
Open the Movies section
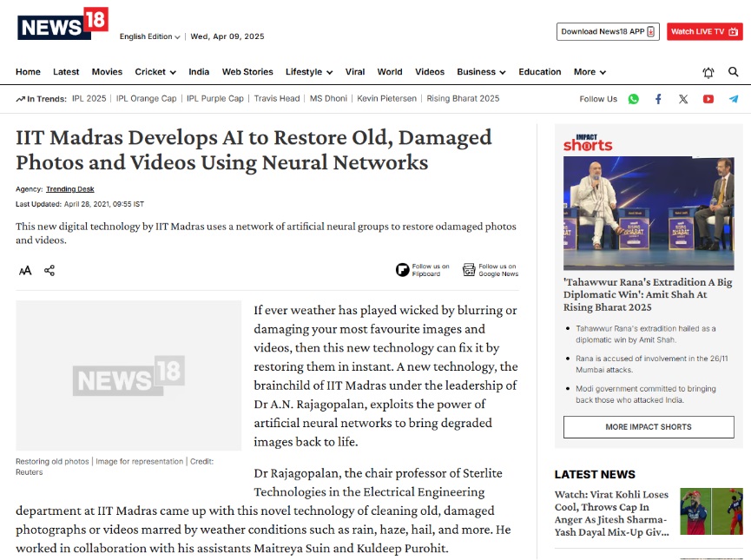click(x=107, y=72)
